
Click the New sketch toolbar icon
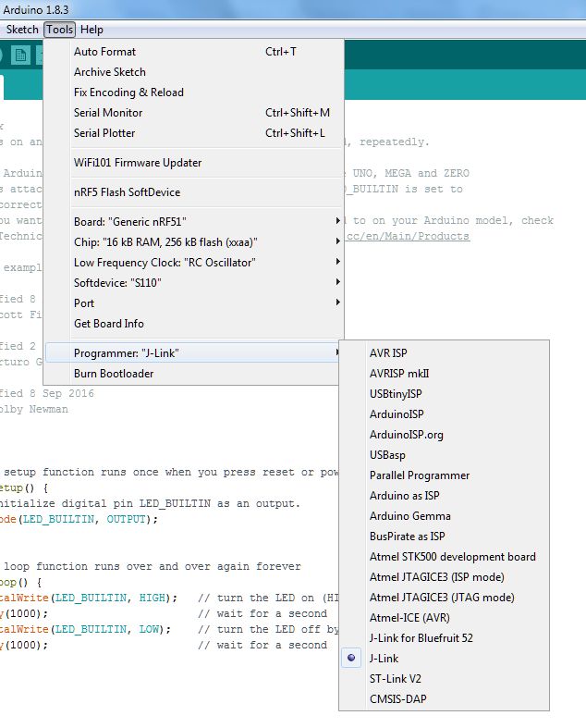pos(20,56)
